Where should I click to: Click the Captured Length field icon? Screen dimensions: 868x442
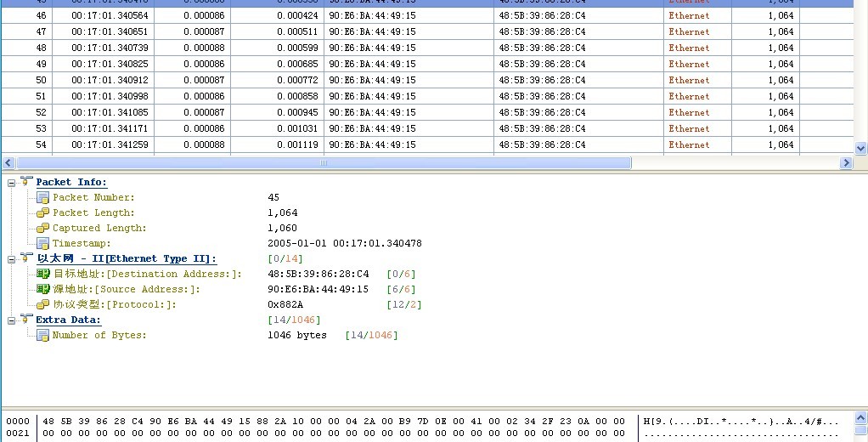click(42, 228)
